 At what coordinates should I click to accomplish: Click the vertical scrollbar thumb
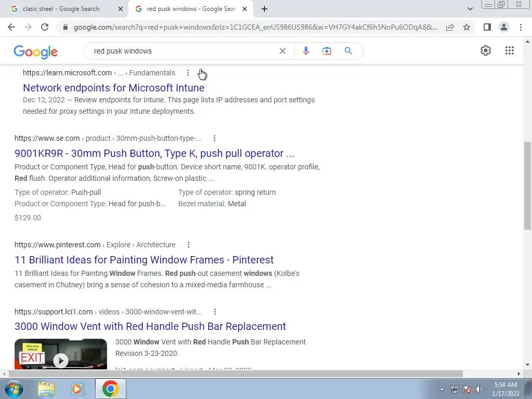(x=527, y=186)
